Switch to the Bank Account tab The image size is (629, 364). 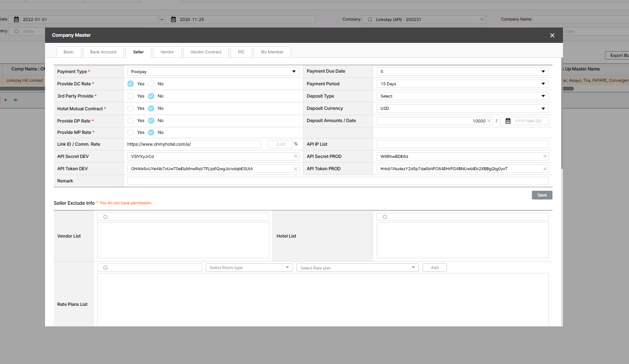(103, 52)
